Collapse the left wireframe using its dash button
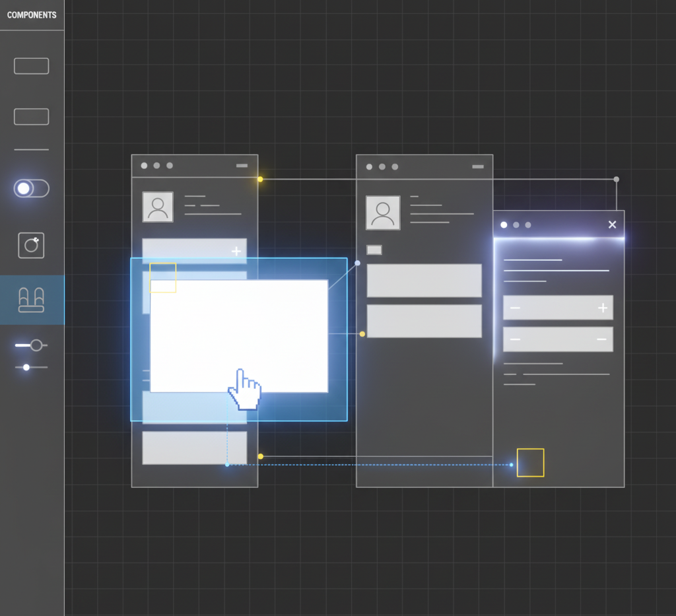The image size is (676, 616). click(242, 166)
